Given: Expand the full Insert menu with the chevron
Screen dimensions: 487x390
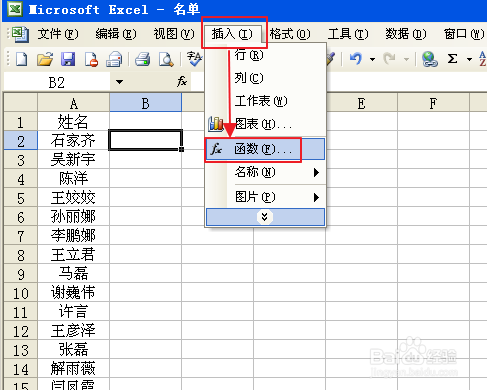Looking at the screenshot, I should pyautogui.click(x=265, y=217).
